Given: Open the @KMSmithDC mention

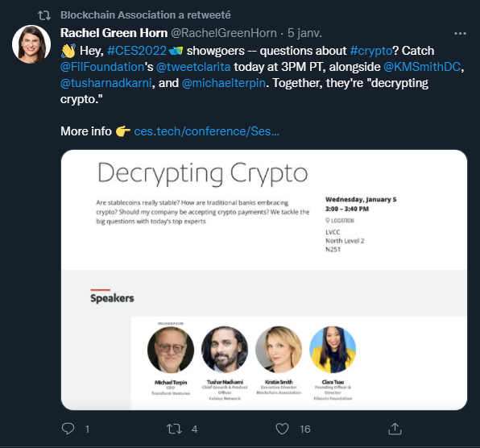Looking at the screenshot, I should [x=422, y=67].
